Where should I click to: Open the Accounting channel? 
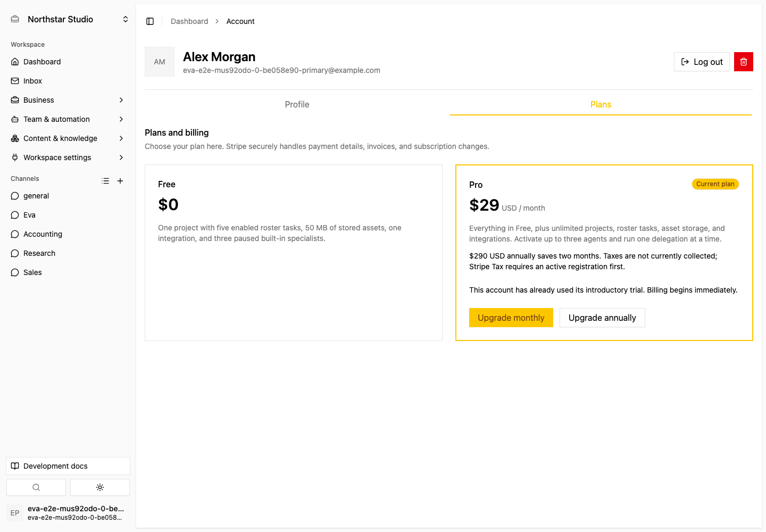pos(68,234)
